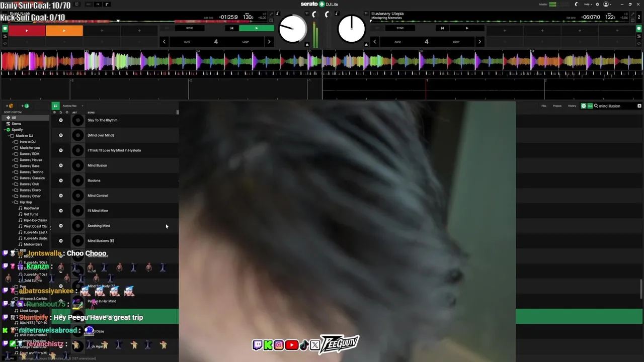Click the deck 1 platter
Screen dimensions: 644x362
[x=292, y=29]
